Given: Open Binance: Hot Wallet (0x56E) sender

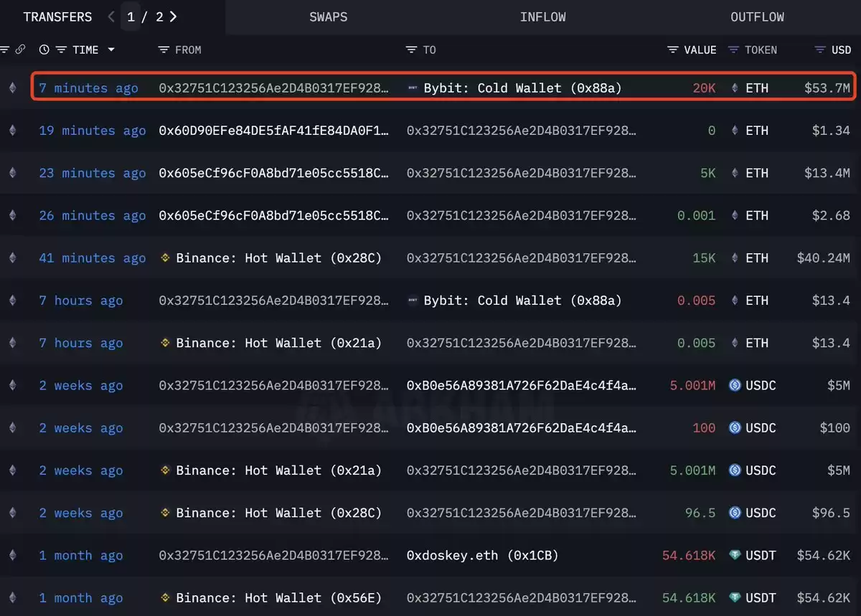Looking at the screenshot, I should [x=278, y=597].
